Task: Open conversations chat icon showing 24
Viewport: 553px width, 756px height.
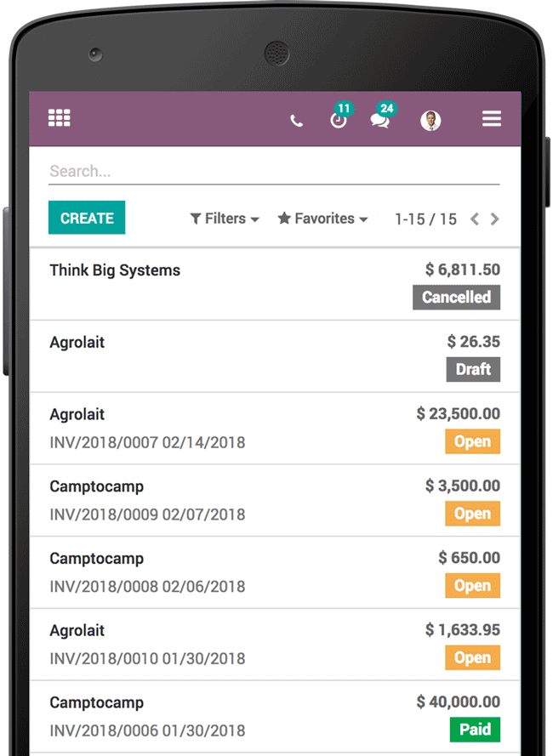Action: click(x=382, y=117)
